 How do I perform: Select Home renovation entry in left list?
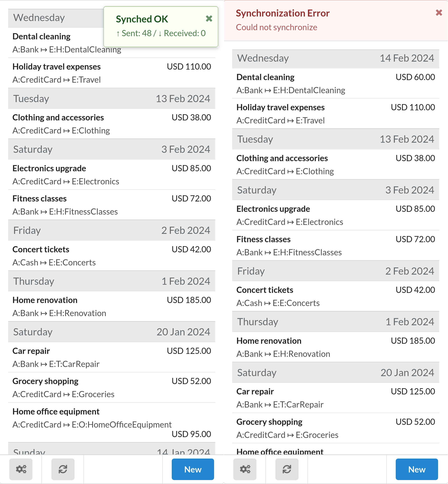112,306
